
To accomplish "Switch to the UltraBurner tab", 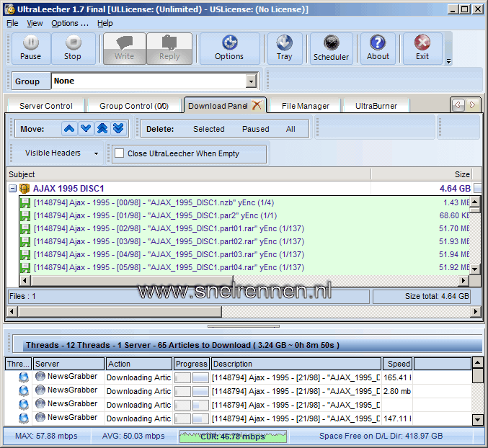I will [x=376, y=106].
